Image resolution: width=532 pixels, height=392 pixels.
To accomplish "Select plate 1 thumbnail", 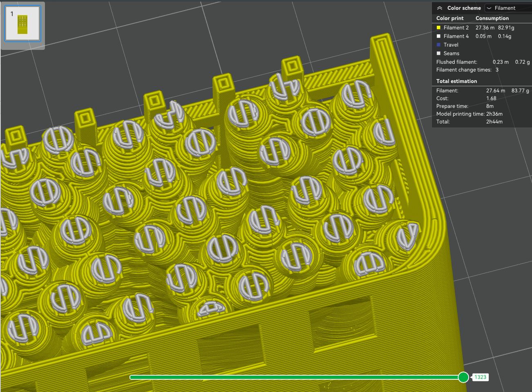I will tap(22, 23).
